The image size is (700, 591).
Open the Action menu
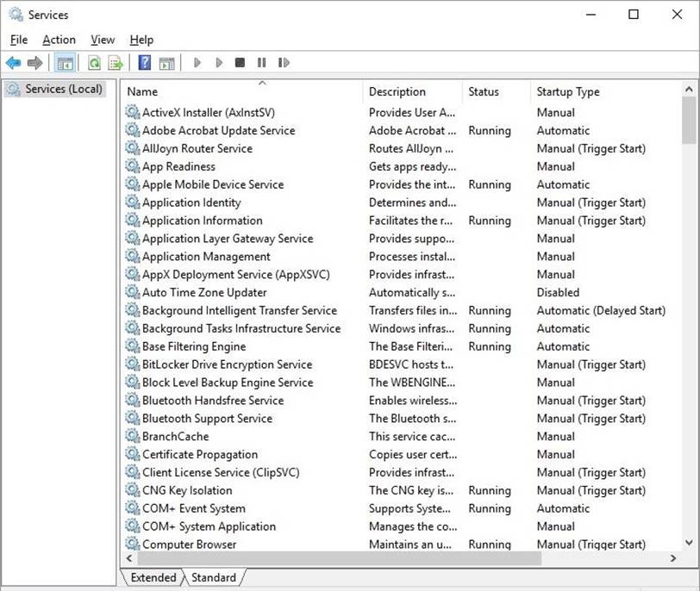point(59,40)
